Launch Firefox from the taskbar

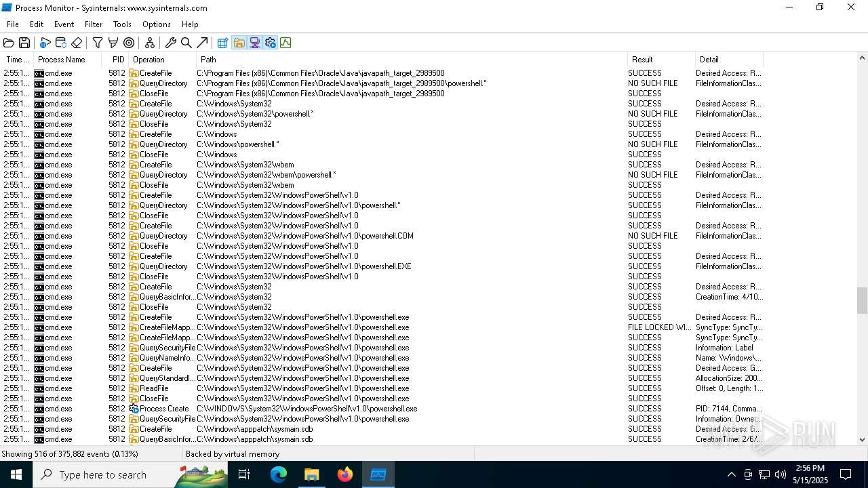(x=345, y=474)
